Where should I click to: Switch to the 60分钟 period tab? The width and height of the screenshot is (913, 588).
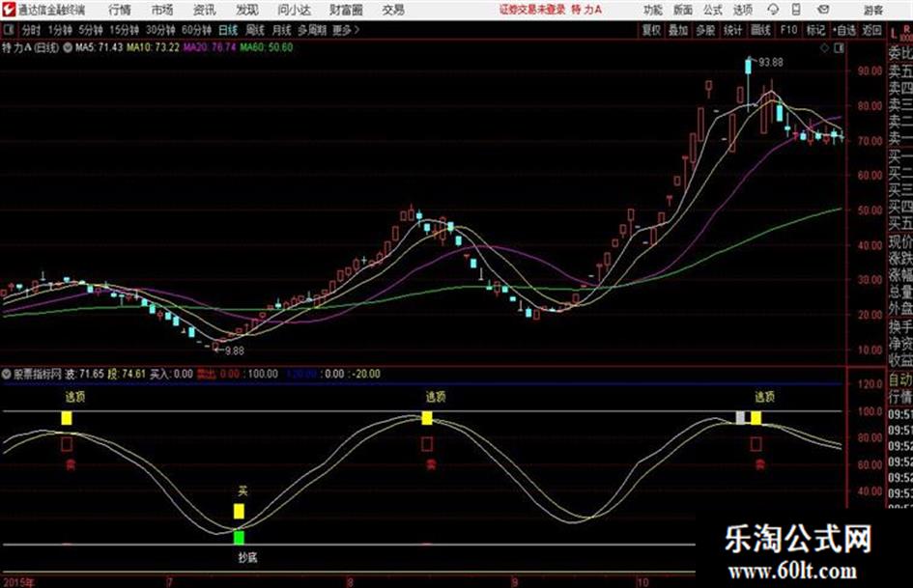click(x=197, y=30)
